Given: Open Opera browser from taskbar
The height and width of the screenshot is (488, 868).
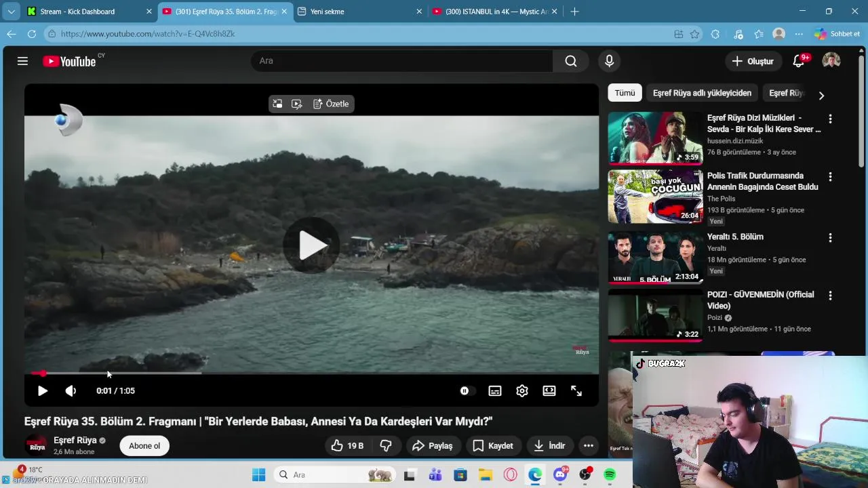Looking at the screenshot, I should coord(510,475).
